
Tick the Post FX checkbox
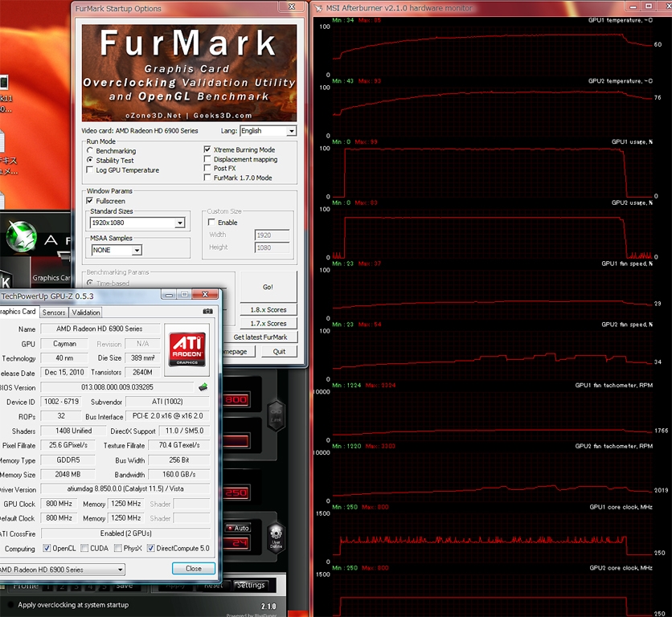(x=207, y=168)
